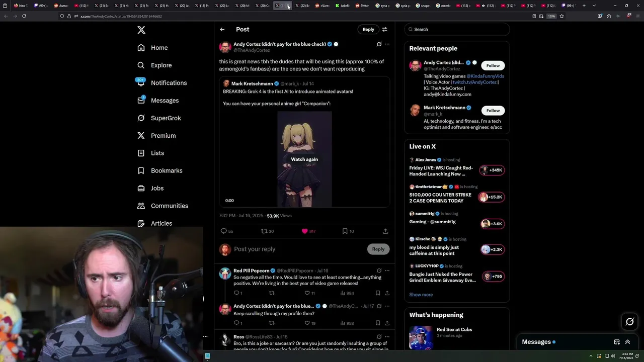The width and height of the screenshot is (644, 362).
Task: Like Red Pill Popcorn's reply
Action: pos(309,293)
